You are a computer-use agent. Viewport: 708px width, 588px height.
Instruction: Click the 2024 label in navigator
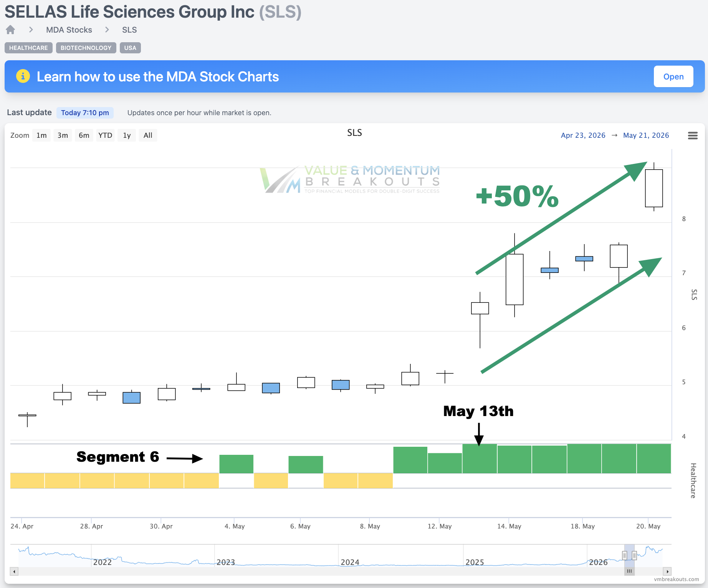click(350, 562)
